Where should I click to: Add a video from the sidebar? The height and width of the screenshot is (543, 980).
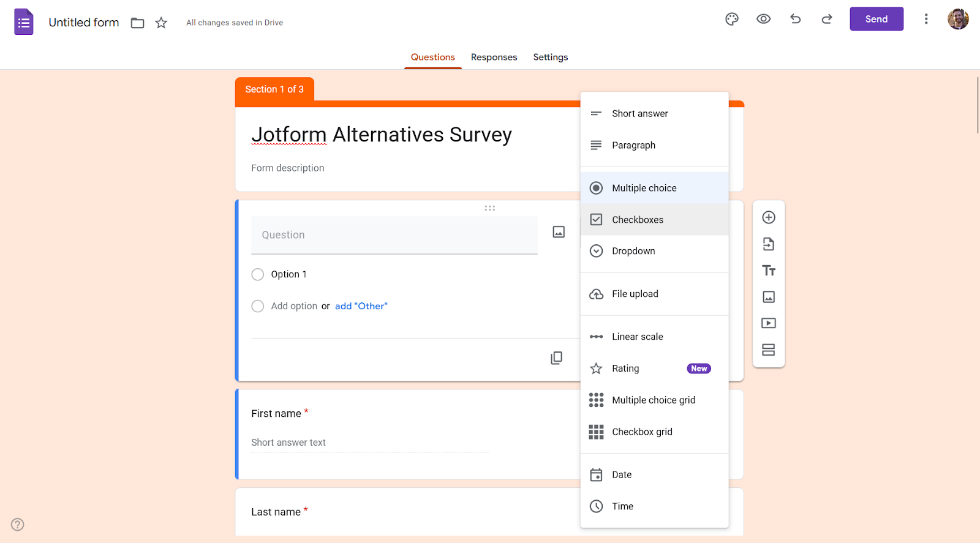point(769,323)
